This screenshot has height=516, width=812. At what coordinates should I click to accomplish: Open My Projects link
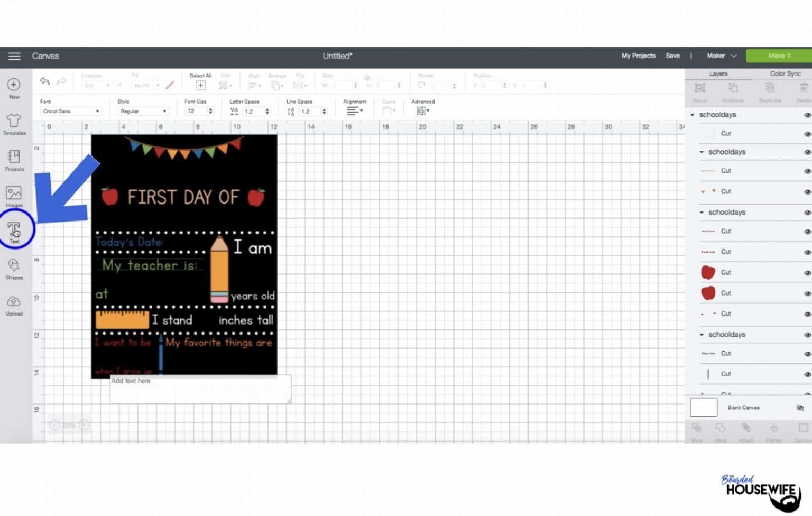tap(638, 56)
